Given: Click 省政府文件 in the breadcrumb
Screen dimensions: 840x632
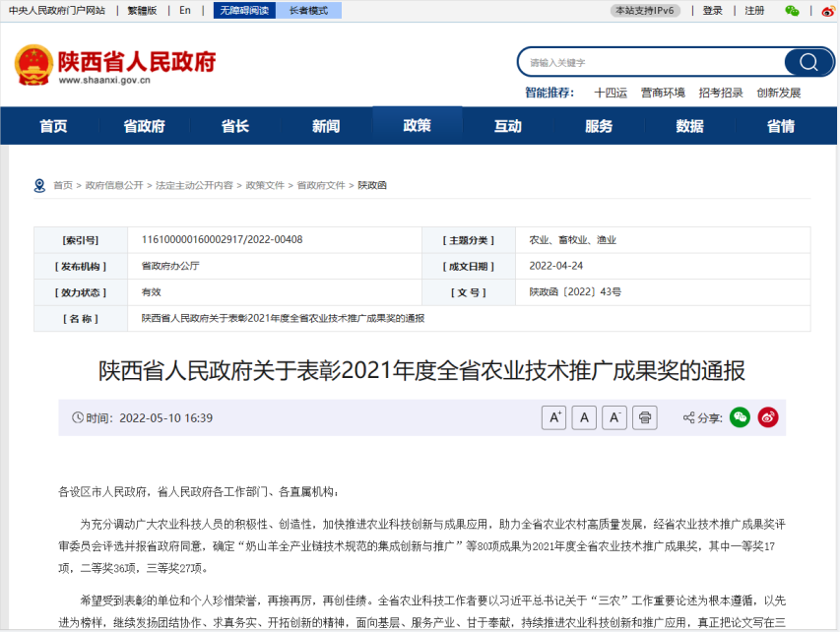Looking at the screenshot, I should pos(321,185).
